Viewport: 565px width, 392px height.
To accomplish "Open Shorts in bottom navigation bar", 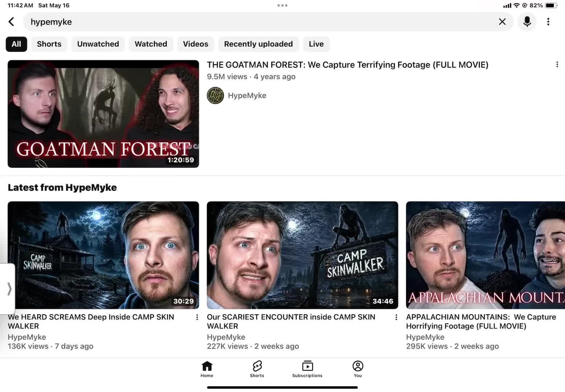I will coord(257,369).
